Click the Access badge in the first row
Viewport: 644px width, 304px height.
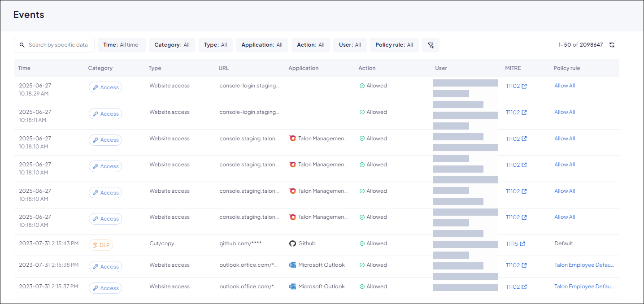click(x=105, y=87)
